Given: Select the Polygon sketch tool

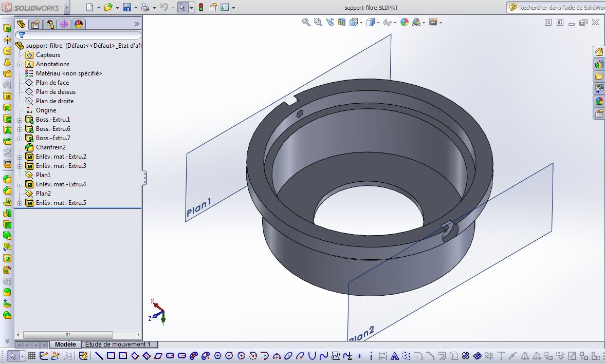Looking at the screenshot, I should click(x=217, y=356).
